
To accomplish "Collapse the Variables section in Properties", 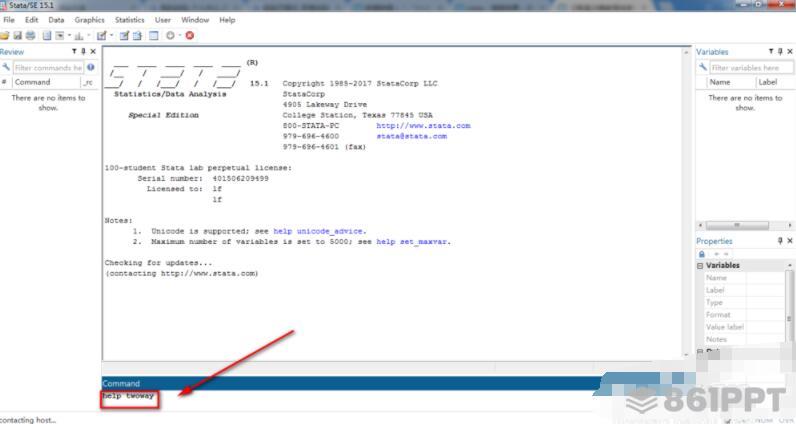I will pos(700,266).
